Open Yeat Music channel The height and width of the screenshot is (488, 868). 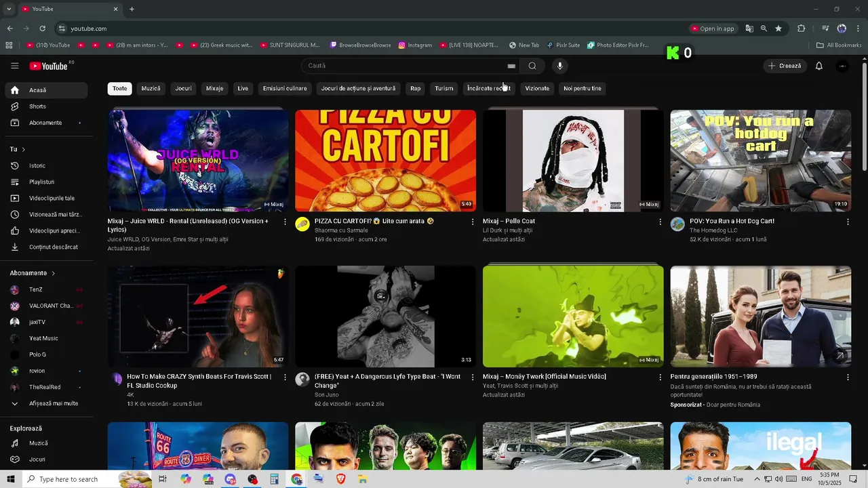click(x=46, y=338)
